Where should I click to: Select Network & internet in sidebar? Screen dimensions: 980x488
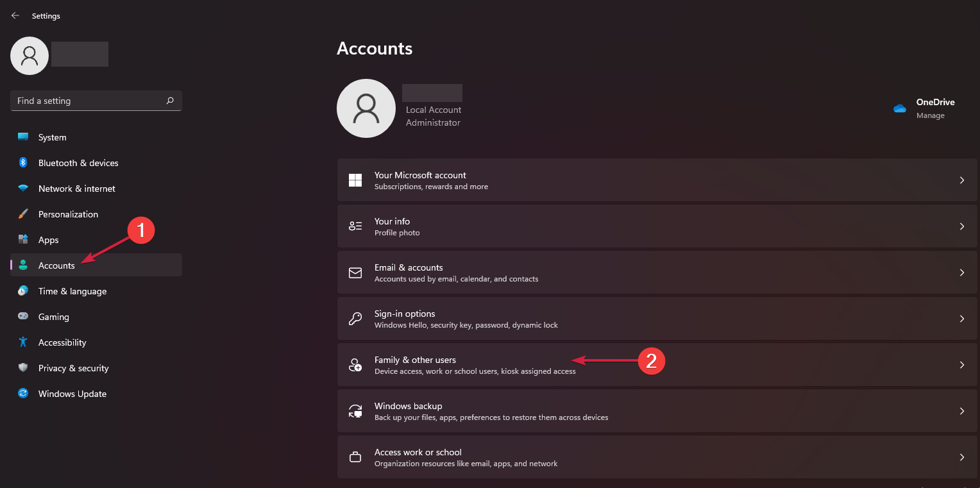(x=96, y=189)
